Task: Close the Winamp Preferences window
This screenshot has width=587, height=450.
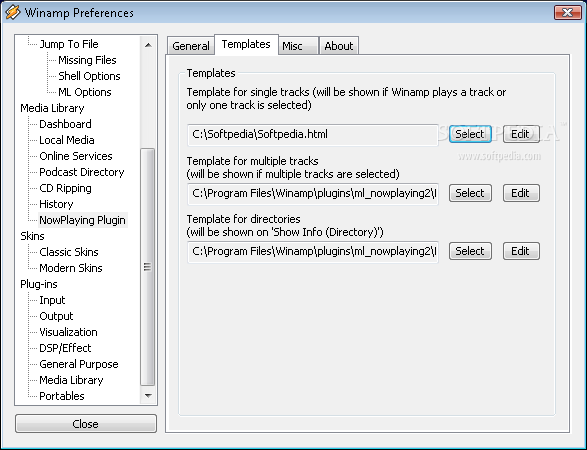Action: [x=568, y=12]
